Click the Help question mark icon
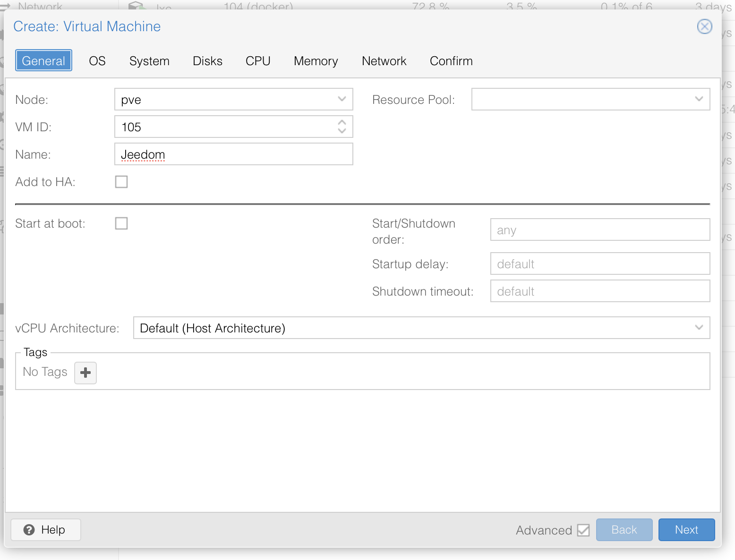735x560 pixels. click(x=29, y=530)
